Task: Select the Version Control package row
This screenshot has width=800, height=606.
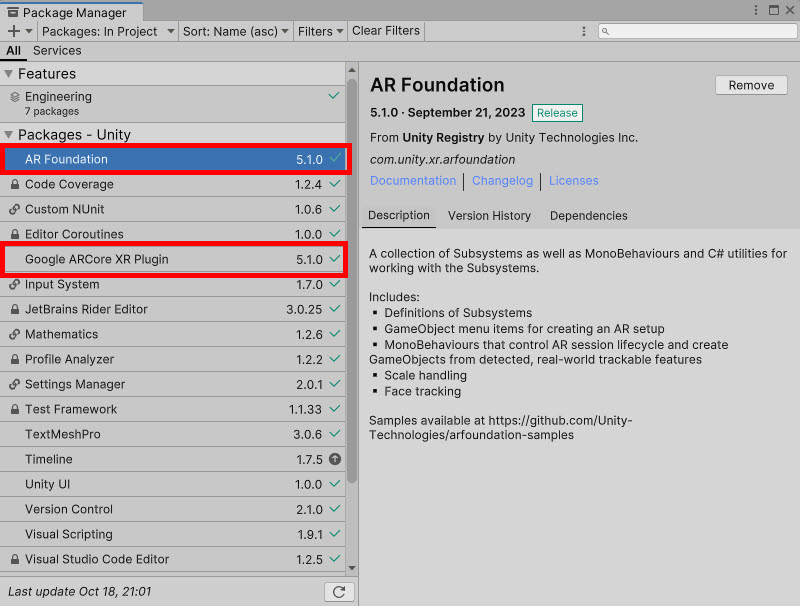Action: pos(172,509)
